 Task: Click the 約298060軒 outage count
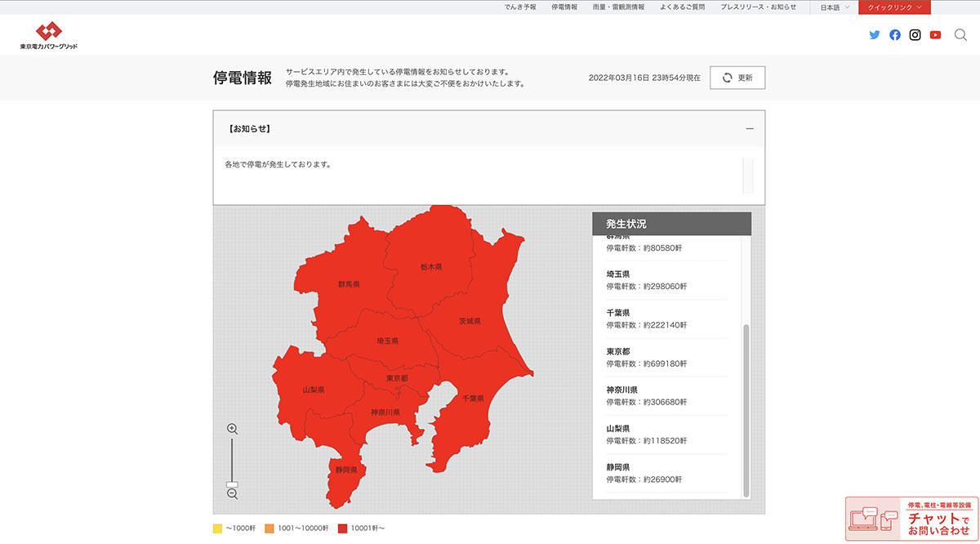666,287
